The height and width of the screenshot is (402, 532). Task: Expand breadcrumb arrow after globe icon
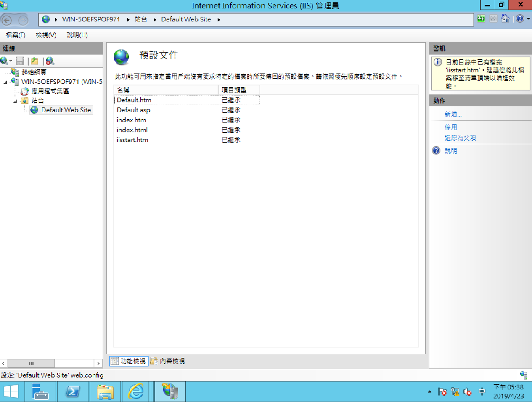(x=56, y=19)
